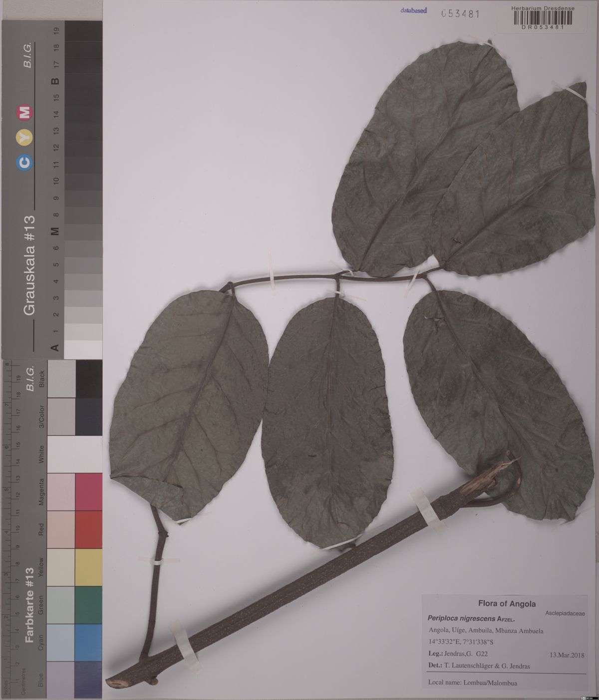Image resolution: width=599 pixels, height=700 pixels.
Task: Click the yellow Y circle
Action: [24, 137]
